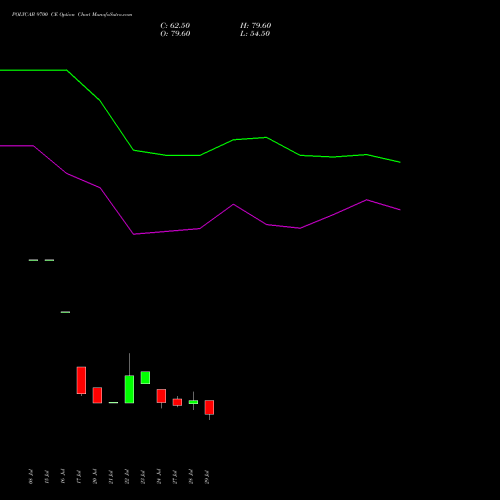
Task: Select the last red candlestick for 29 Jul
Action: [x=209, y=407]
